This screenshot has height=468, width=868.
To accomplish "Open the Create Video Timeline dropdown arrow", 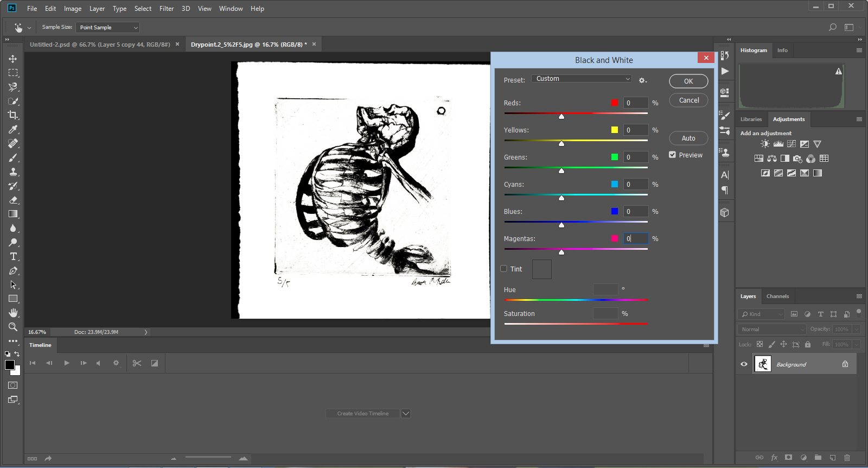I will pos(406,414).
